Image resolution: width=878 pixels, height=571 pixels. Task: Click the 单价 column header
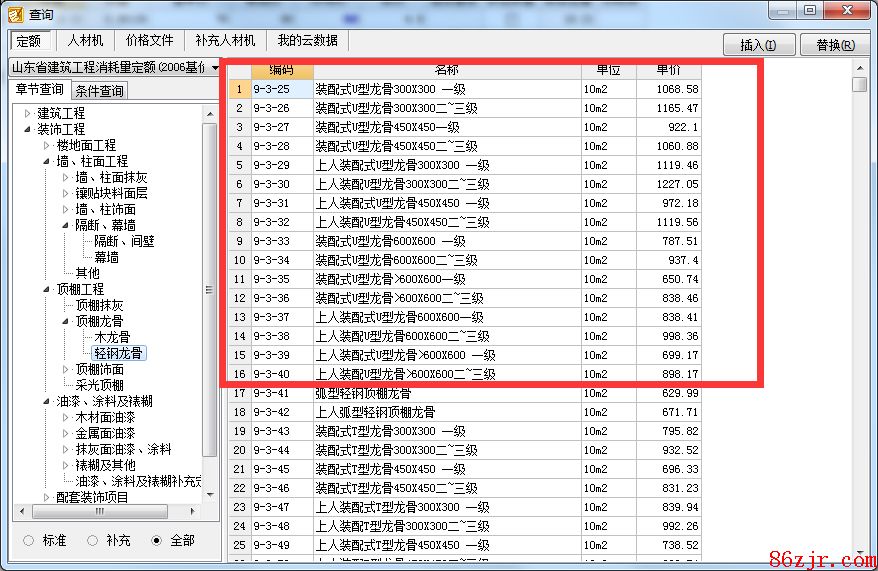coord(668,70)
